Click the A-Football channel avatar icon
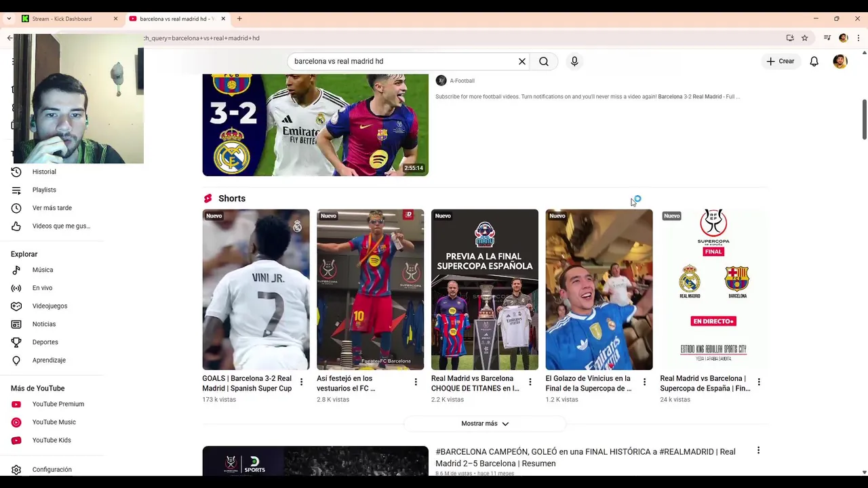Image resolution: width=868 pixels, height=488 pixels. click(441, 81)
